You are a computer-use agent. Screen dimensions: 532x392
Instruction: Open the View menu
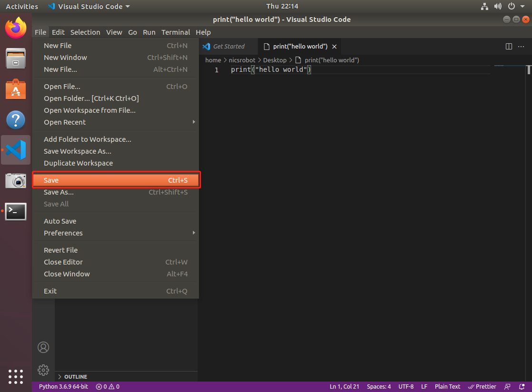click(x=114, y=32)
